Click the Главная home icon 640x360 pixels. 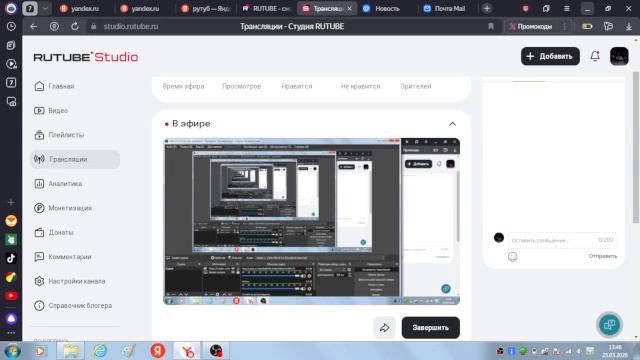(39, 86)
